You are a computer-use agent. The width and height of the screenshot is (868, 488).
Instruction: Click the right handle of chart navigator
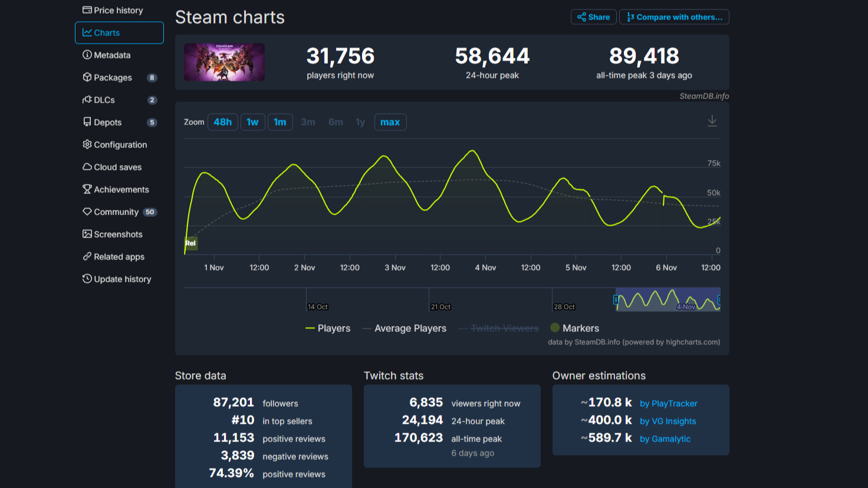719,300
